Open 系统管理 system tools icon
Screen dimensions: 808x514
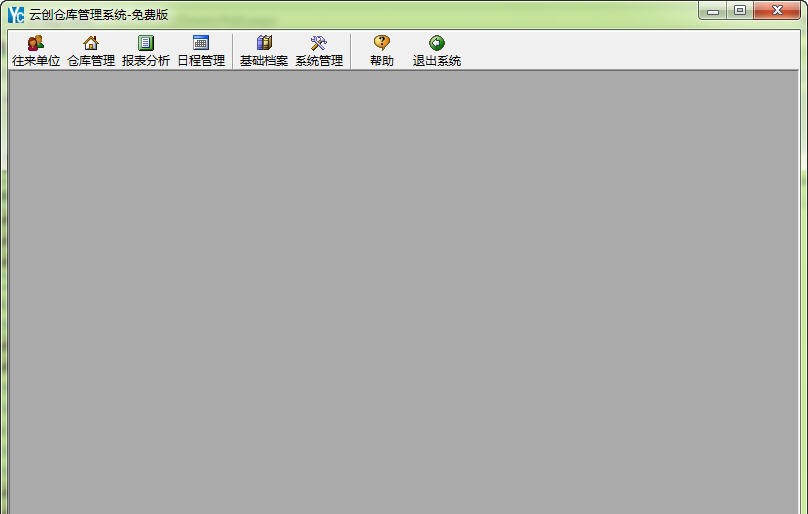point(319,43)
